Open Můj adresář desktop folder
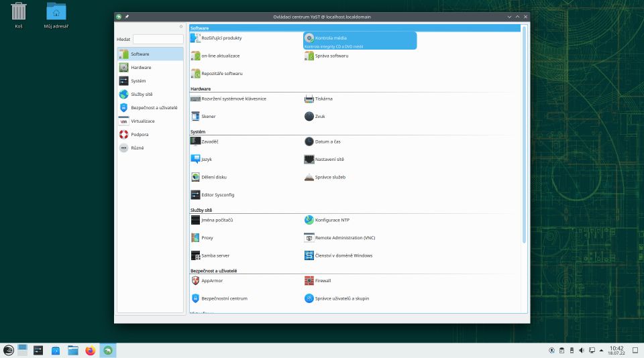 (56, 16)
